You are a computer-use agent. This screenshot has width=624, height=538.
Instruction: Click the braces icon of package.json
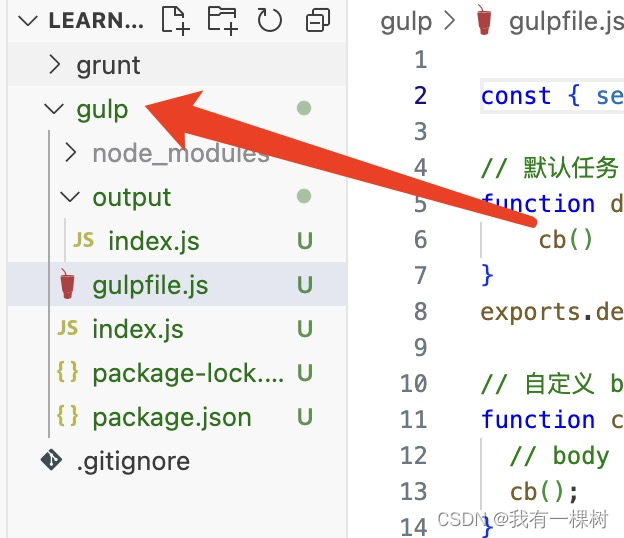point(68,416)
